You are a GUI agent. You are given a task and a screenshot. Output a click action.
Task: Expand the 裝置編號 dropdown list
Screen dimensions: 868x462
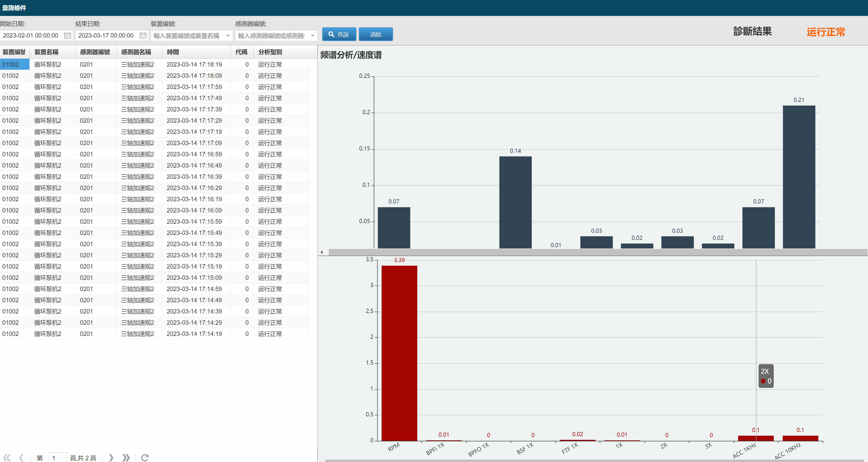click(228, 35)
